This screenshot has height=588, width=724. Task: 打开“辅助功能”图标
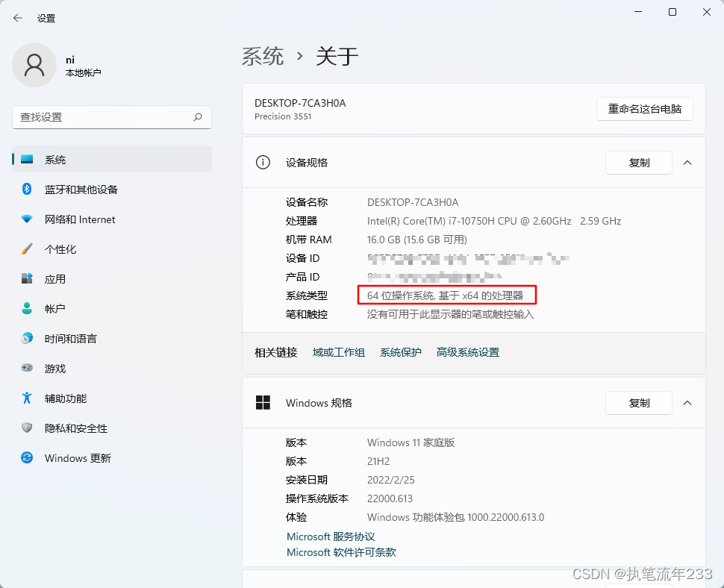tap(27, 398)
